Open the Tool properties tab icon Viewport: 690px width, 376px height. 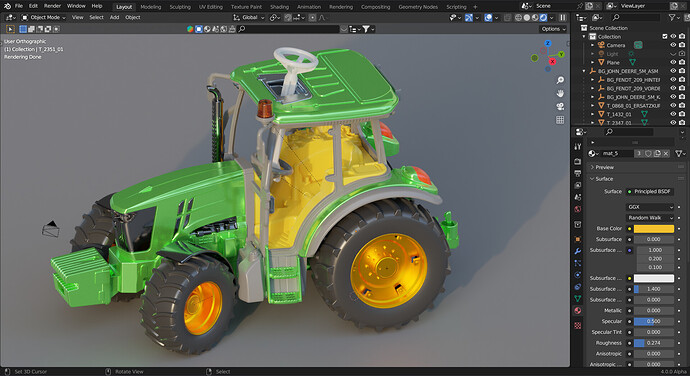[578, 147]
